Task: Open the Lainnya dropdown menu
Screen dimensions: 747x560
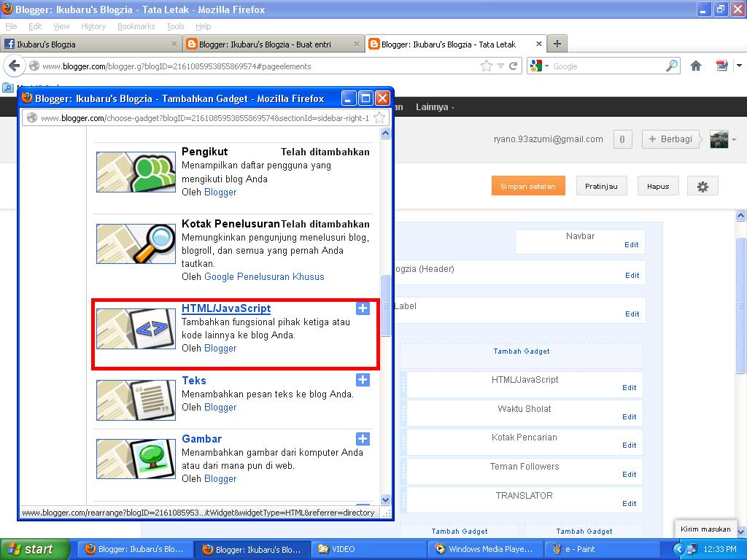Action: click(x=435, y=106)
